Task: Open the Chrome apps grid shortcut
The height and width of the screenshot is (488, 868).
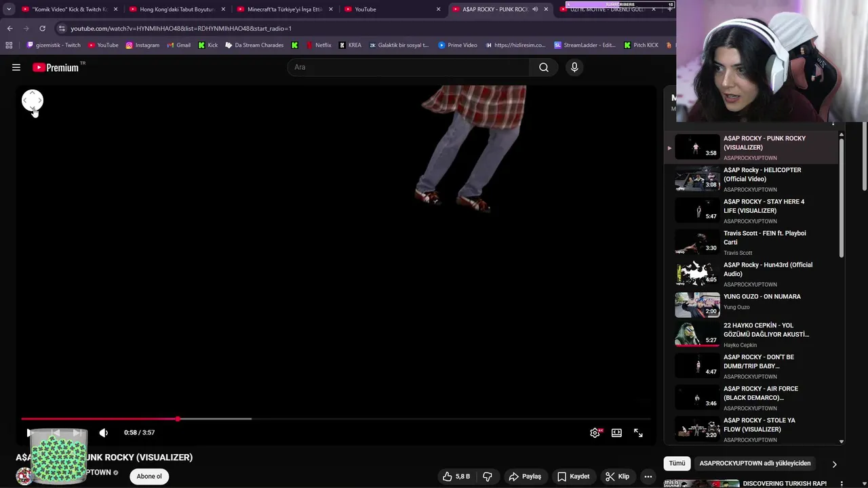Action: click(x=9, y=45)
